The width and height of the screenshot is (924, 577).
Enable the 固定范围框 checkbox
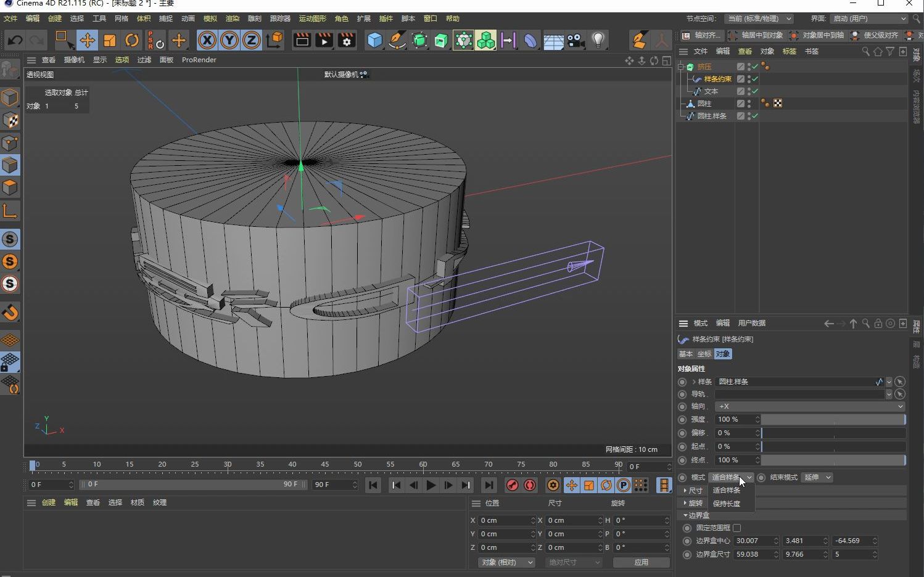738,528
